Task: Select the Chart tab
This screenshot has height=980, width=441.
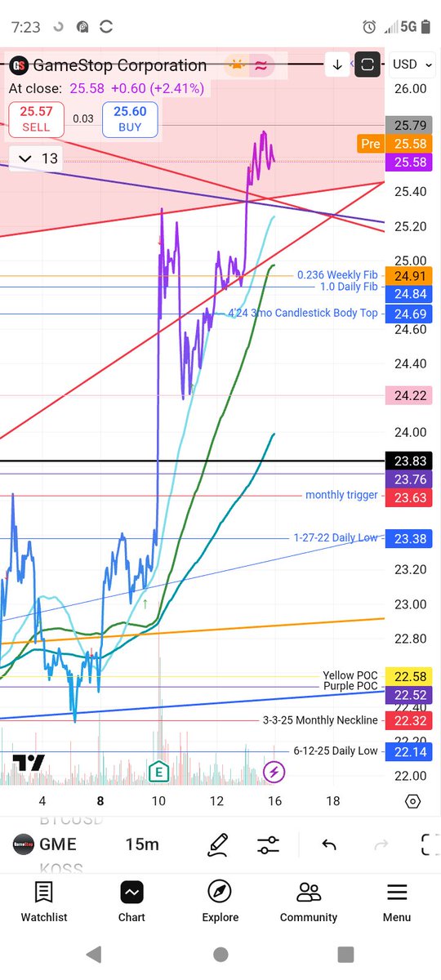Action: coord(131,902)
